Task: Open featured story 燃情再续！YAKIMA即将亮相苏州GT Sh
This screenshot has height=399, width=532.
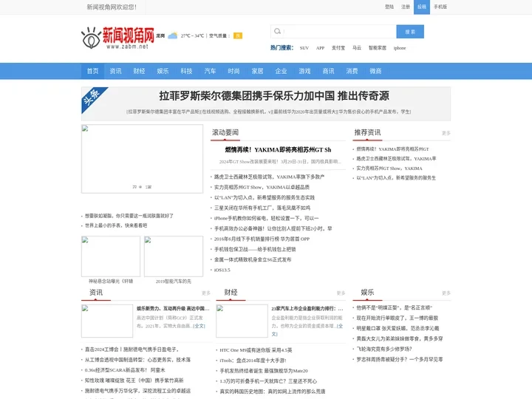Action: pos(278,149)
